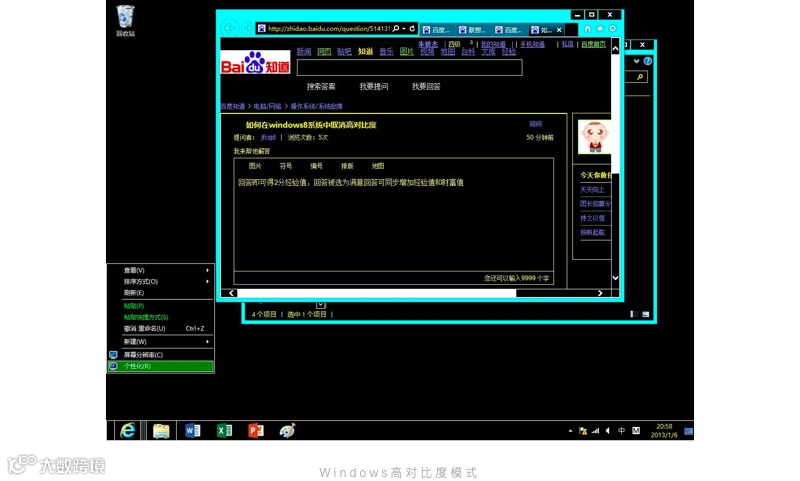
Task: Open the browser Tools gear icon
Action: [x=613, y=29]
